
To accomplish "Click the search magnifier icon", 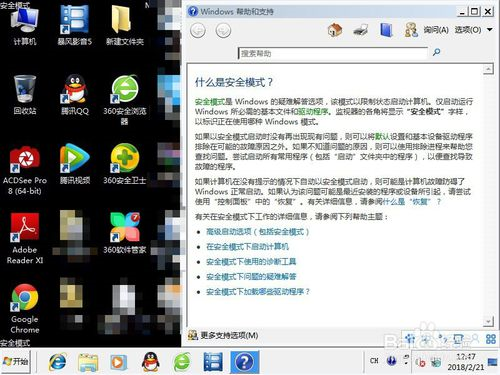I will point(436,52).
